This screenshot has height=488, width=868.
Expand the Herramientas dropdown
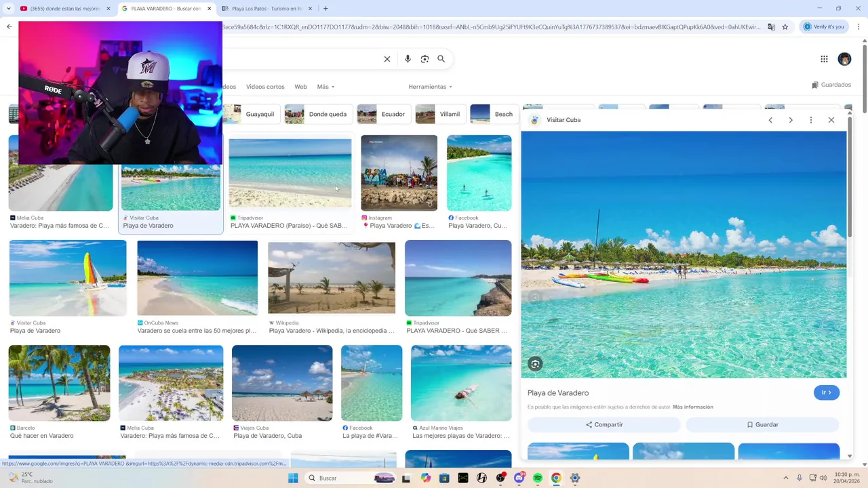pos(430,87)
